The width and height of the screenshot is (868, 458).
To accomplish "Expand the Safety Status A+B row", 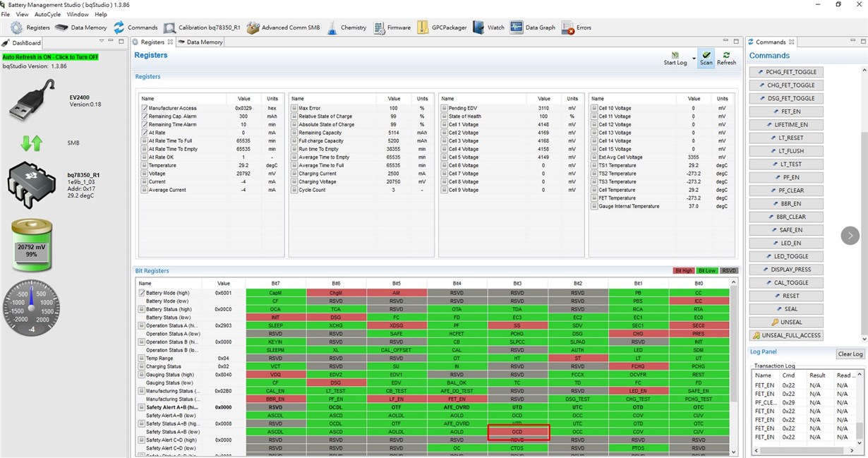I will [x=143, y=423].
